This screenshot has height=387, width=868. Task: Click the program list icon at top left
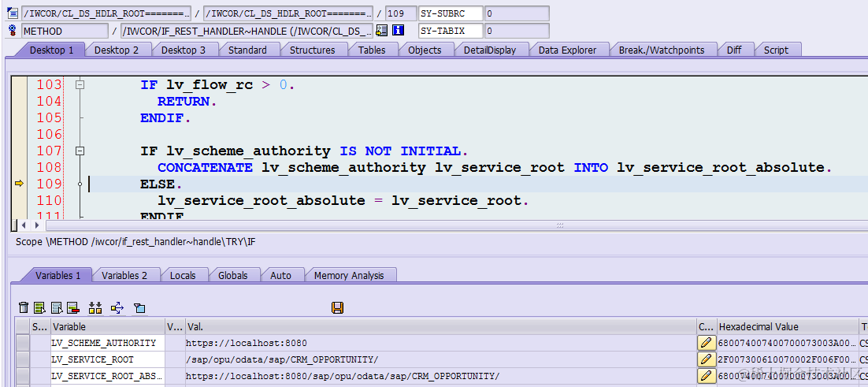[x=12, y=13]
